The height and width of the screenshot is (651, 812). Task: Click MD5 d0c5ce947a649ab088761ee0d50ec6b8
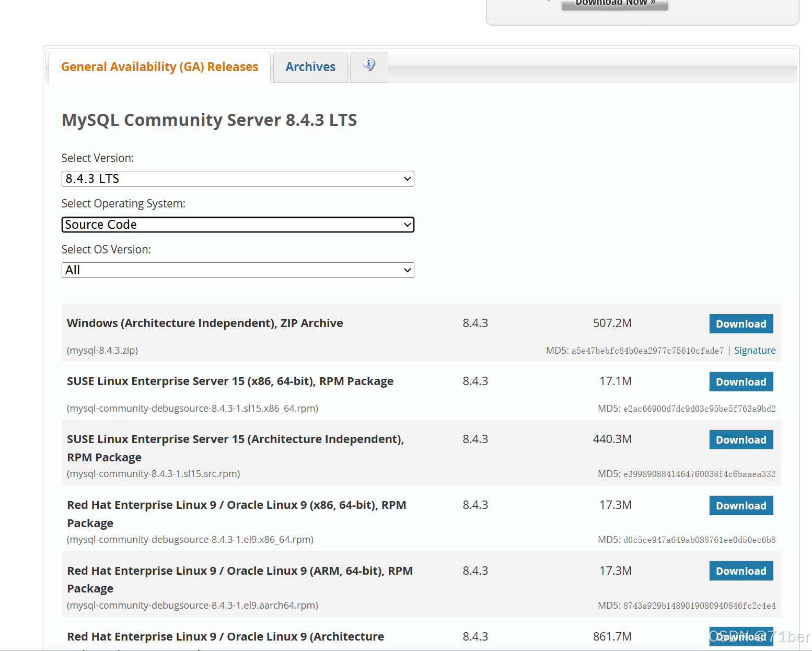[699, 540]
